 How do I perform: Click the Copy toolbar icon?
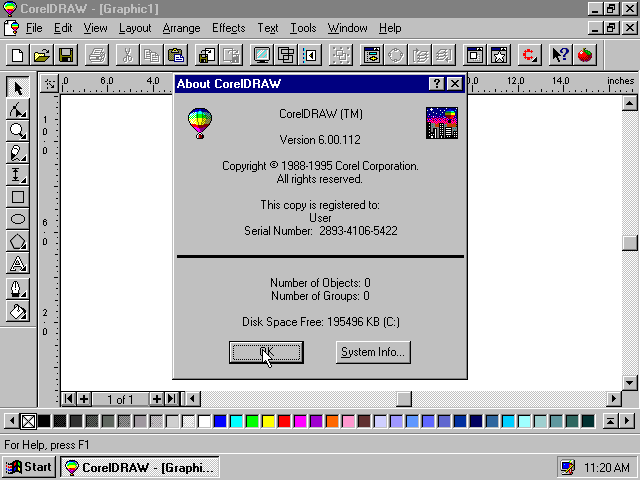pos(151,55)
